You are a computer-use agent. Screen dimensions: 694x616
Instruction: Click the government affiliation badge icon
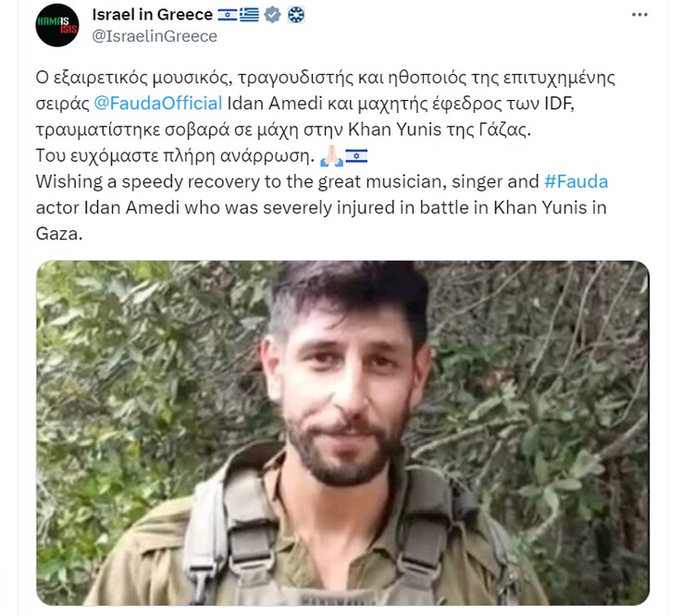click(x=296, y=15)
